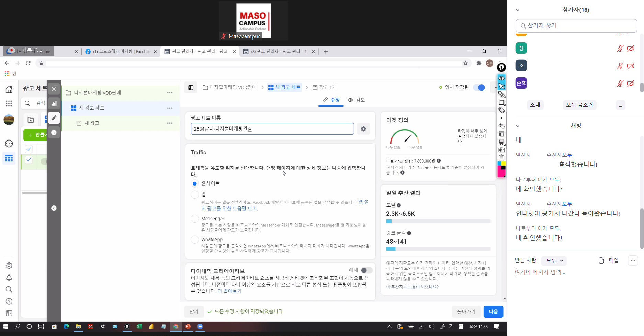This screenshot has width=644, height=336.
Task: Open the chart view icon in side panel
Action: click(54, 103)
